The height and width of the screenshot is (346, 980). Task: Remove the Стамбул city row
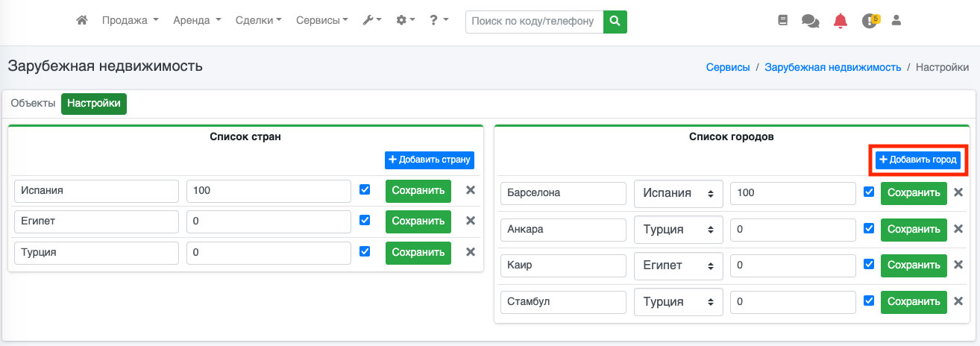point(958,301)
